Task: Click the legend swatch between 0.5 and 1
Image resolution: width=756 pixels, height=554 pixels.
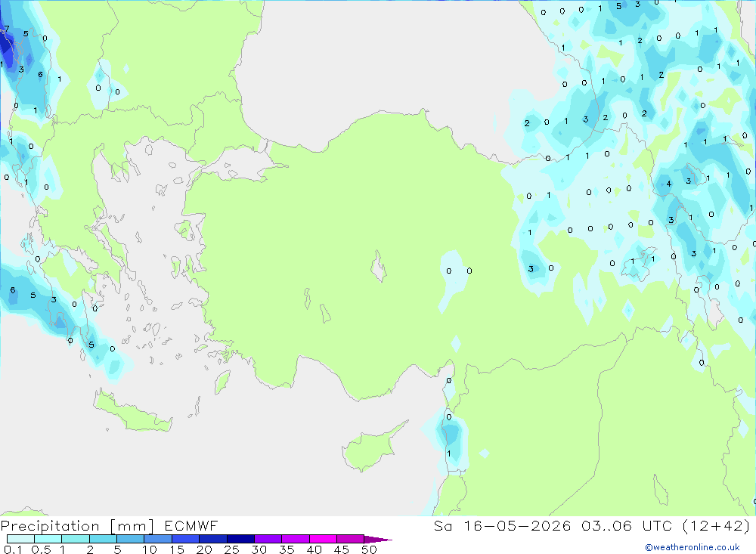Action: 48,539
